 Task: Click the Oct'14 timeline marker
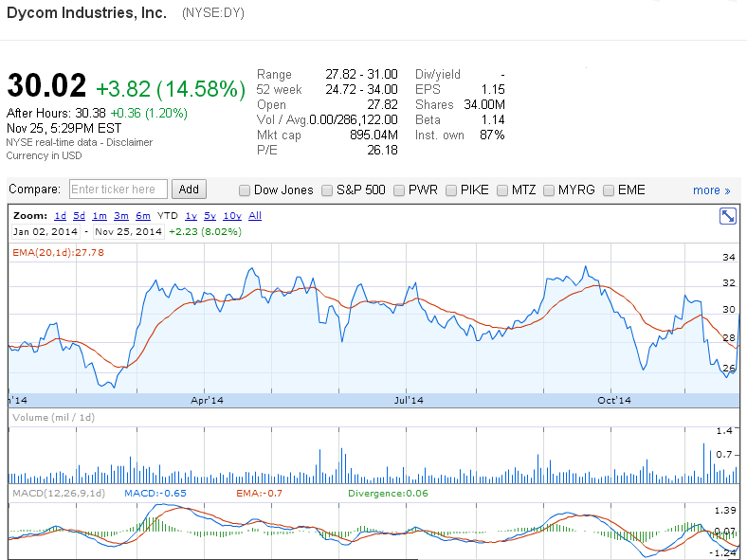(614, 401)
